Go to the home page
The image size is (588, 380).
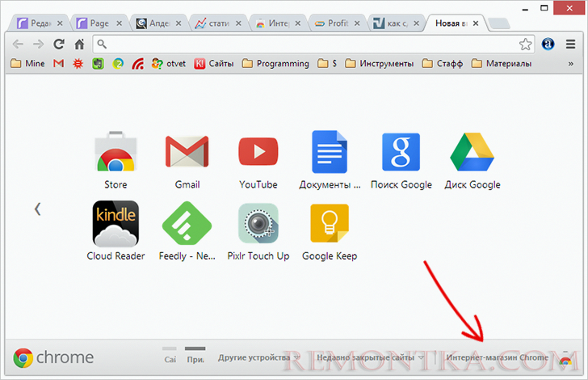[x=79, y=44]
